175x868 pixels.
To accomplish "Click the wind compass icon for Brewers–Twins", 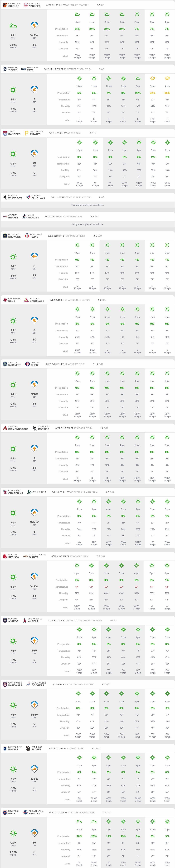I will click(x=34, y=256).
